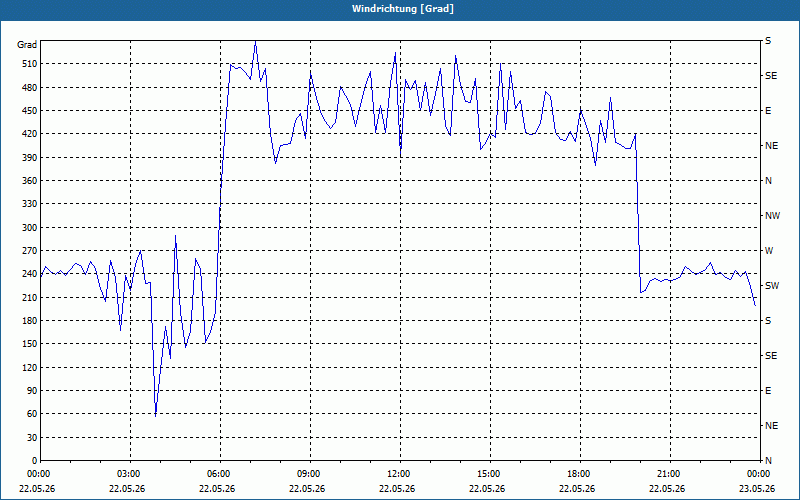Select the 0 degree axis value
This screenshot has width=800, height=500.
(x=34, y=461)
